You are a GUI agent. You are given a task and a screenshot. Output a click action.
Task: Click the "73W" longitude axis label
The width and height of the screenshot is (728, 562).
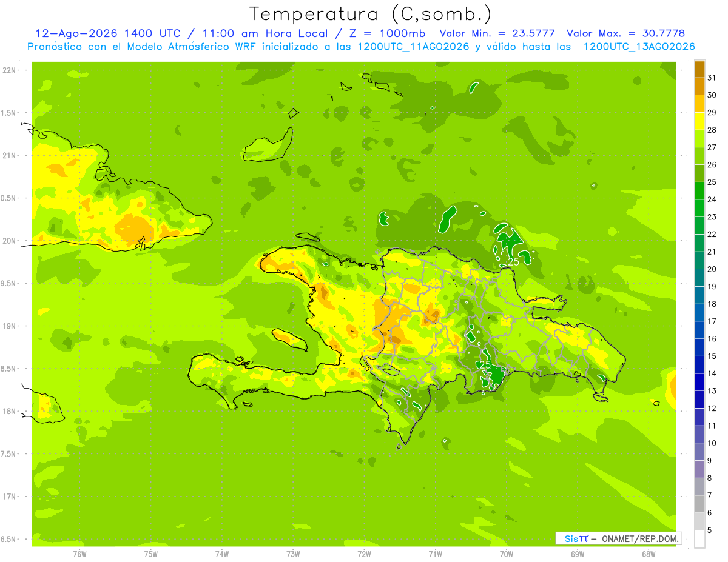click(x=293, y=554)
